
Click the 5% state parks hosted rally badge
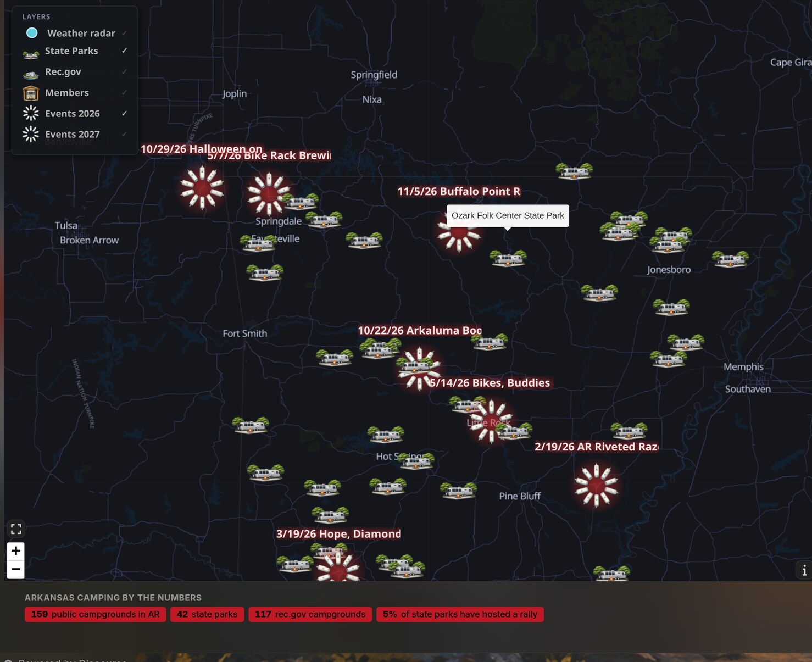coord(460,614)
